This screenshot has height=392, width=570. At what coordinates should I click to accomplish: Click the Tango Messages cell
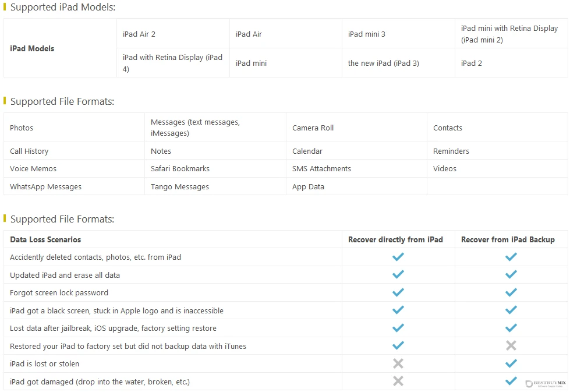215,186
